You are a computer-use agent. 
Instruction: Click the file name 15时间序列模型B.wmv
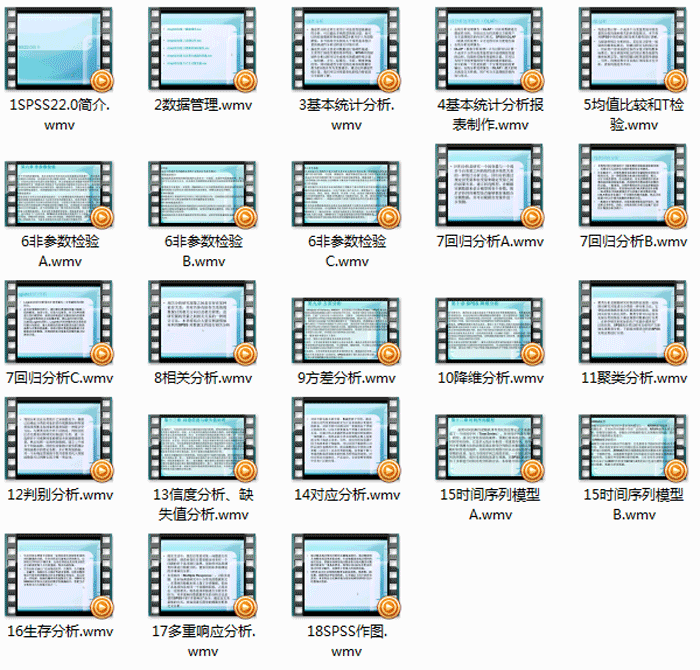[x=634, y=504]
